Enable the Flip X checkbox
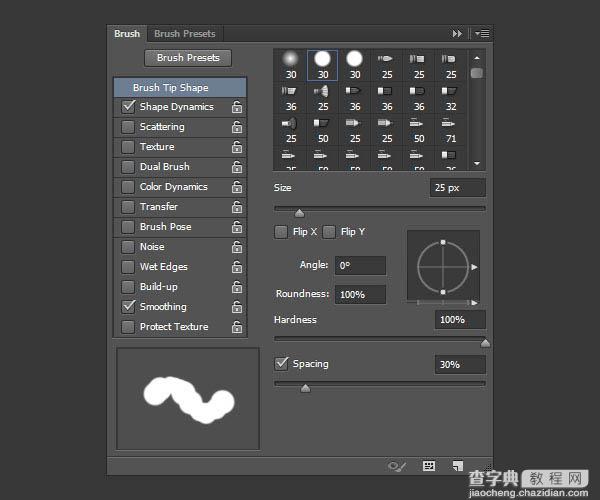The image size is (600, 500). tap(281, 232)
